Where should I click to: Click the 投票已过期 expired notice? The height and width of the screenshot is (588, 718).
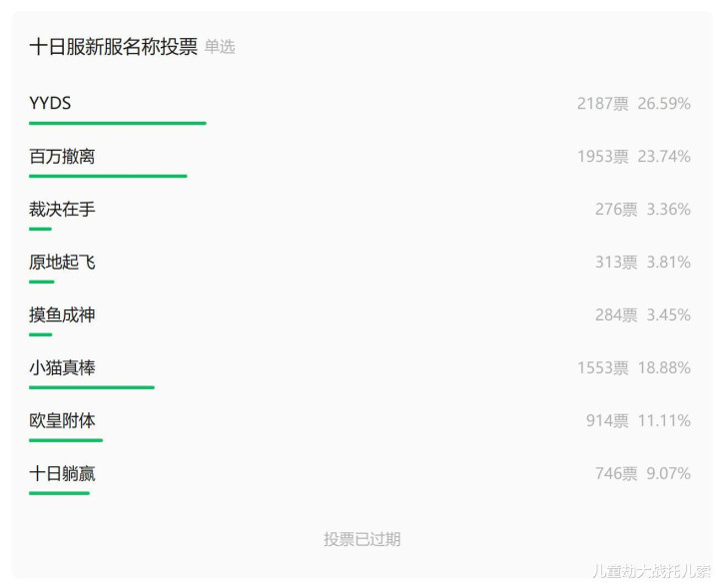361,539
